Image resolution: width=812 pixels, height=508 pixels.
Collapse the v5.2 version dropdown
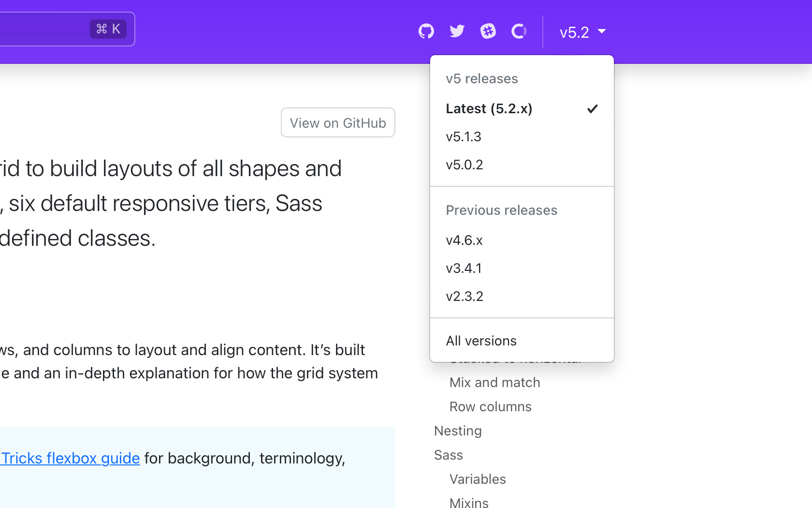click(x=582, y=32)
